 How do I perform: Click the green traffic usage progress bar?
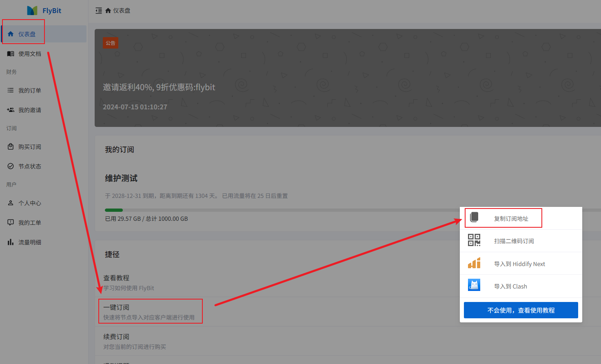pos(114,210)
